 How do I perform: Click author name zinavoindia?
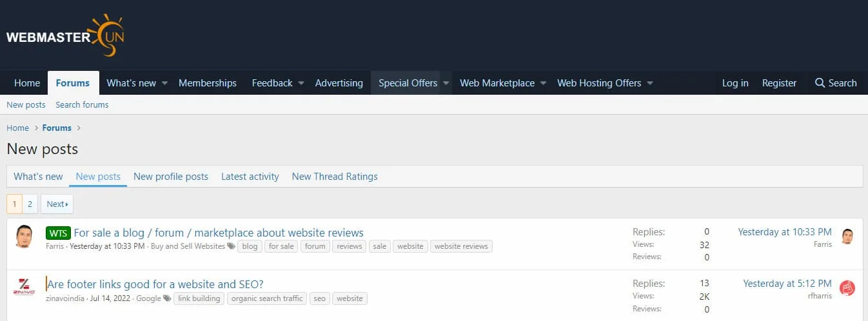click(x=65, y=298)
